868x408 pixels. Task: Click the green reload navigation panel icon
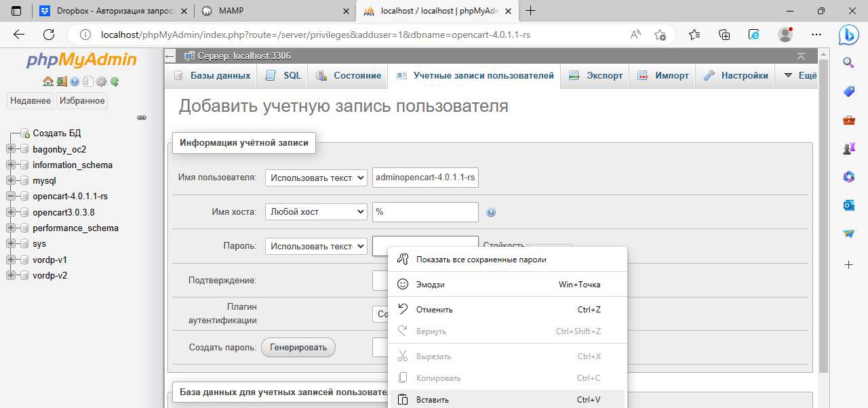click(x=115, y=81)
